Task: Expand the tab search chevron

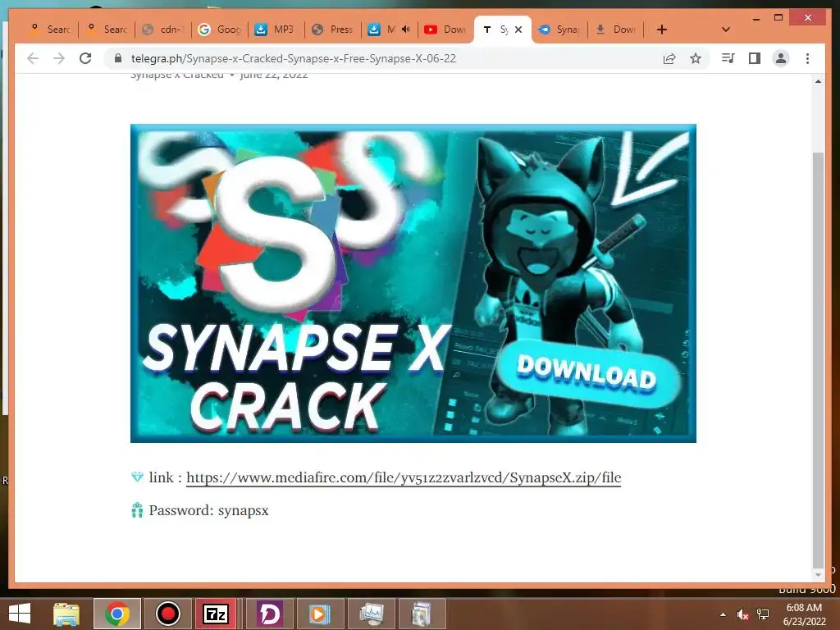Action: (x=726, y=30)
